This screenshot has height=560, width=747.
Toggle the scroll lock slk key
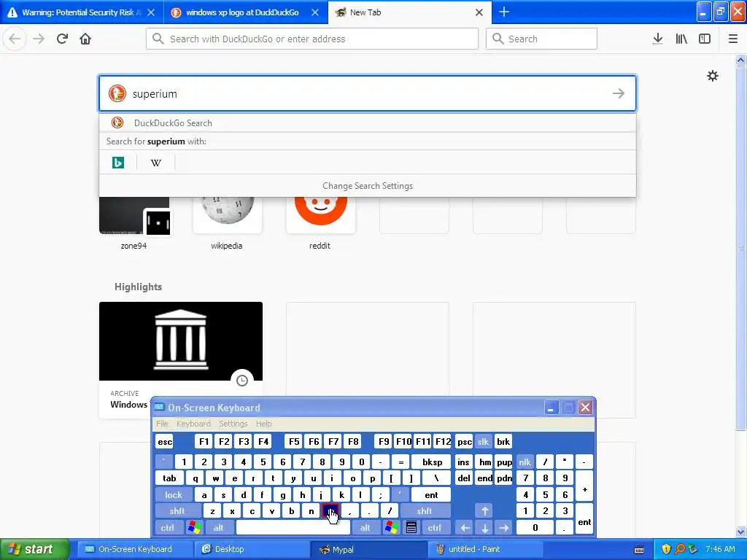pyautogui.click(x=483, y=441)
